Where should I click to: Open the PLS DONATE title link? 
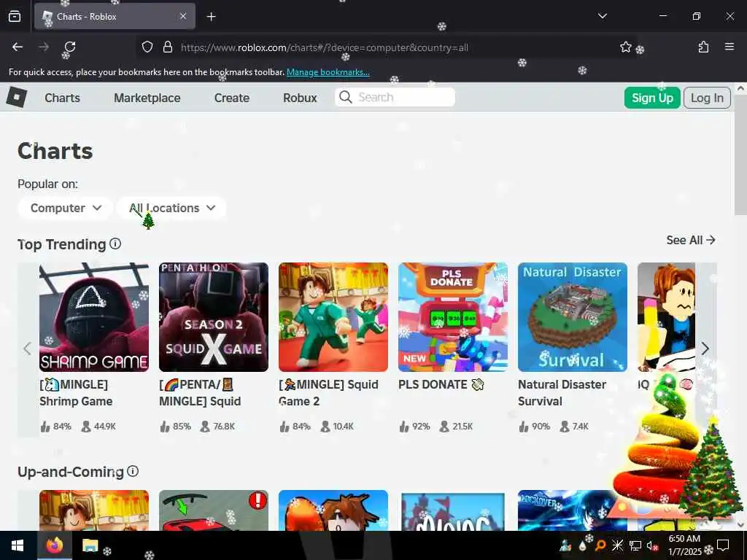(441, 384)
